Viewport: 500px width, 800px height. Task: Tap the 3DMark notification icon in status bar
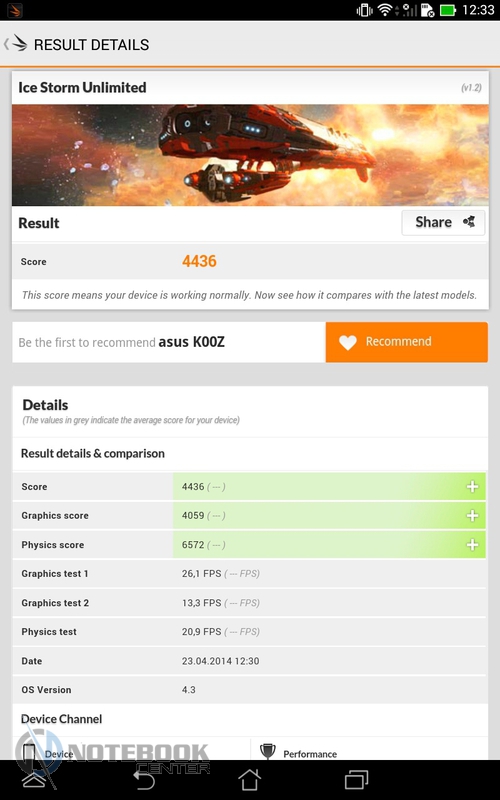tap(15, 10)
